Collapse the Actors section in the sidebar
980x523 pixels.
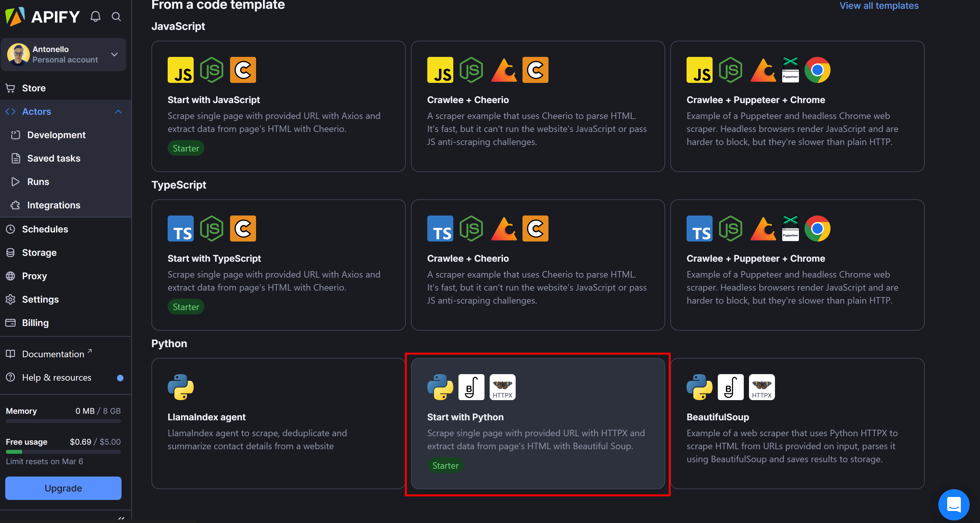118,111
